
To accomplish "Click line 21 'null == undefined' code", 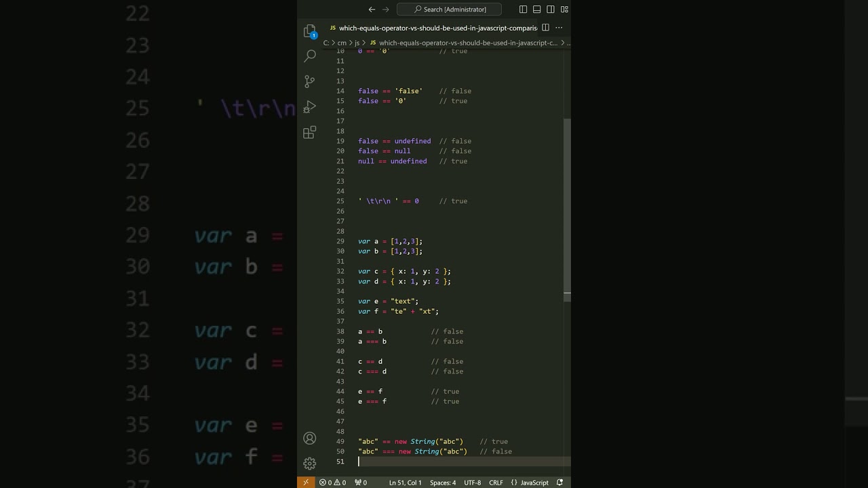I will (x=393, y=161).
